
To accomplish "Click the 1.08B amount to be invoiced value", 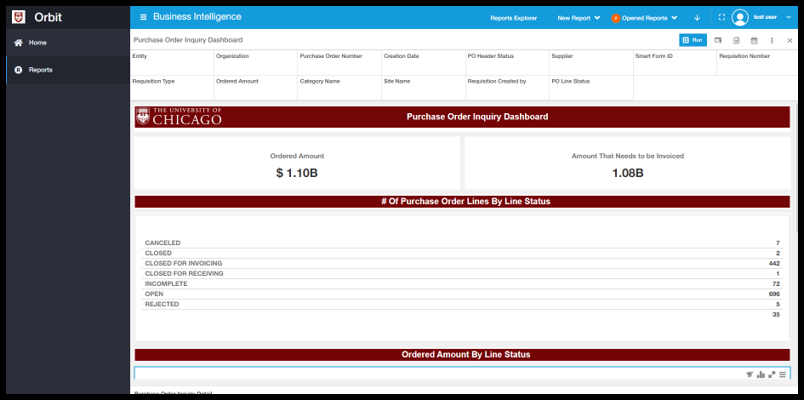I will click(628, 173).
